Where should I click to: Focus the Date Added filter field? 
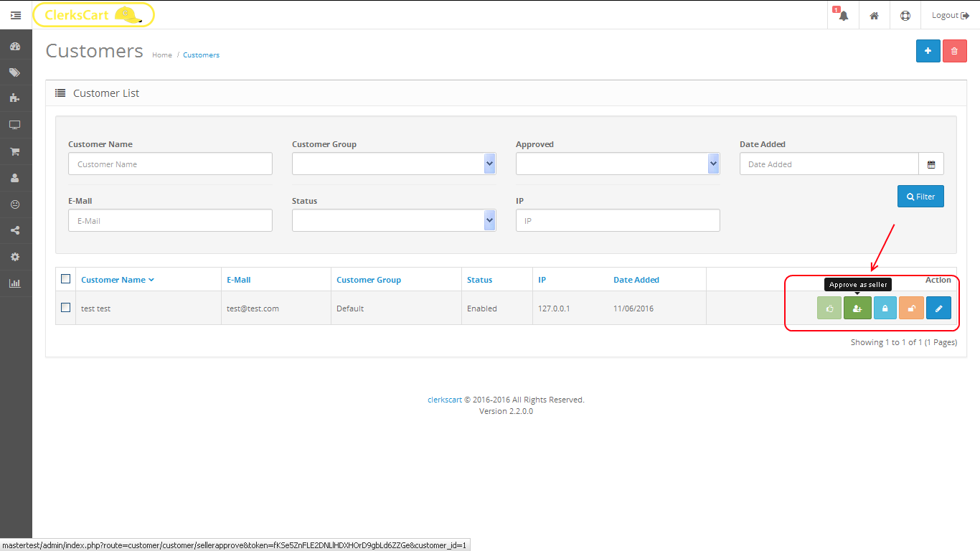[x=829, y=164]
